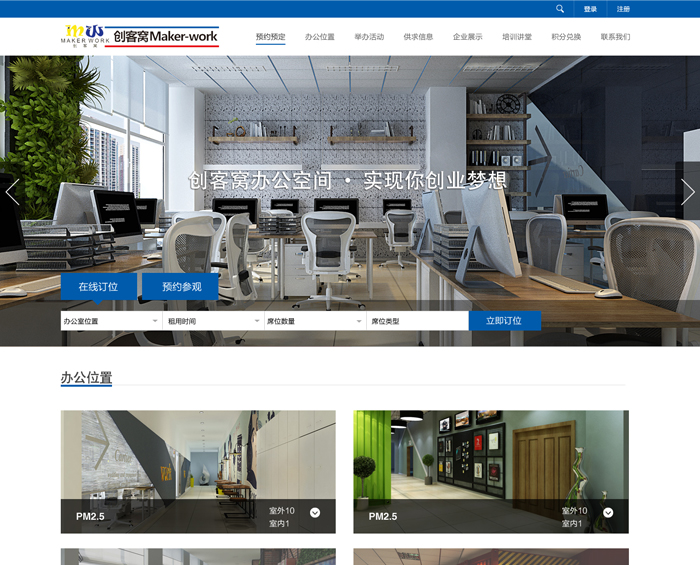Go to 积分兑换 navigation item
This screenshot has width=700, height=565.
566,37
